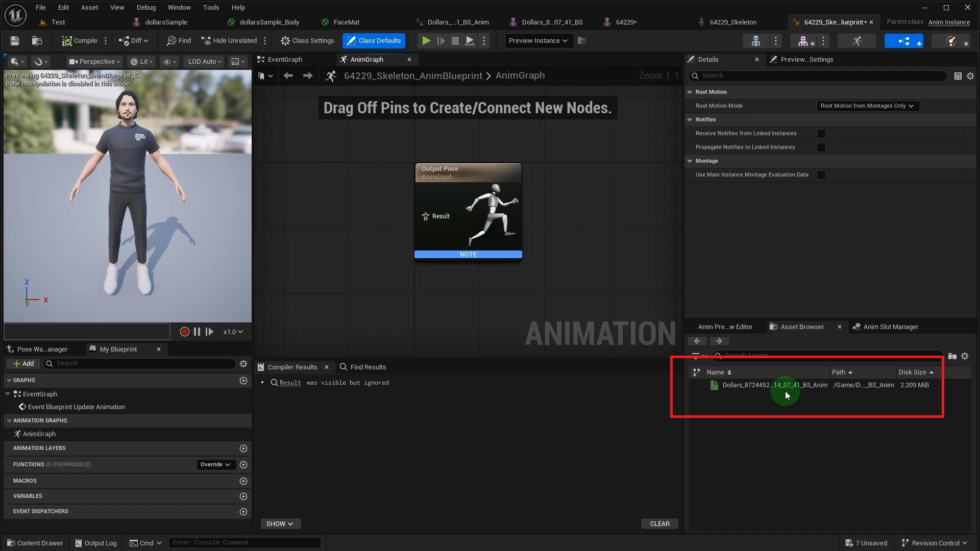Switch to the Skeletal Mesh editing mode
Image resolution: width=980 pixels, height=551 pixels.
[803, 41]
